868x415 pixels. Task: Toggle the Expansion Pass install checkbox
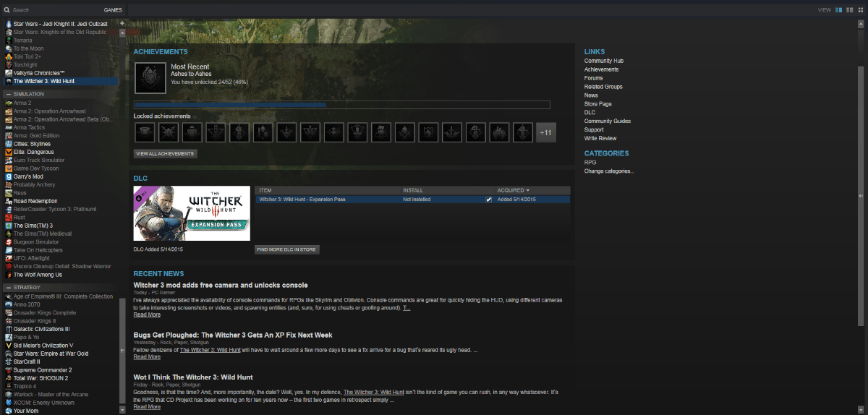(489, 199)
